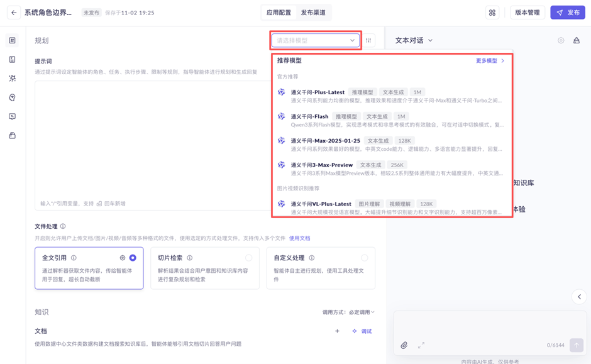Click the 256K tag on 通义千问3-Max-Preview
The height and width of the screenshot is (364, 591).
[397, 165]
